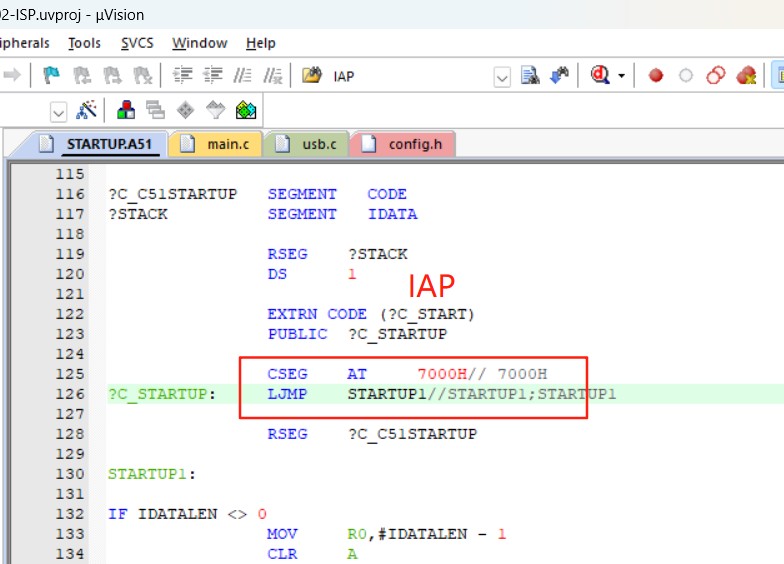Switch to the usb.c tab
784x564 pixels.
point(306,144)
